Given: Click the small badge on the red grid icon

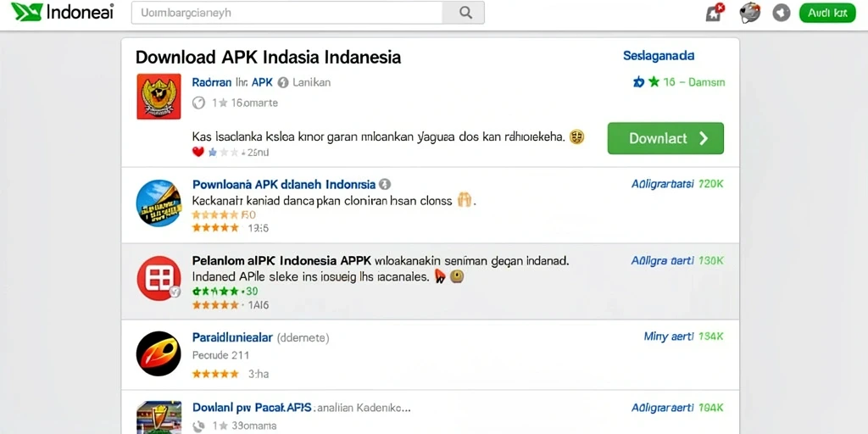Looking at the screenshot, I should pos(175,292).
